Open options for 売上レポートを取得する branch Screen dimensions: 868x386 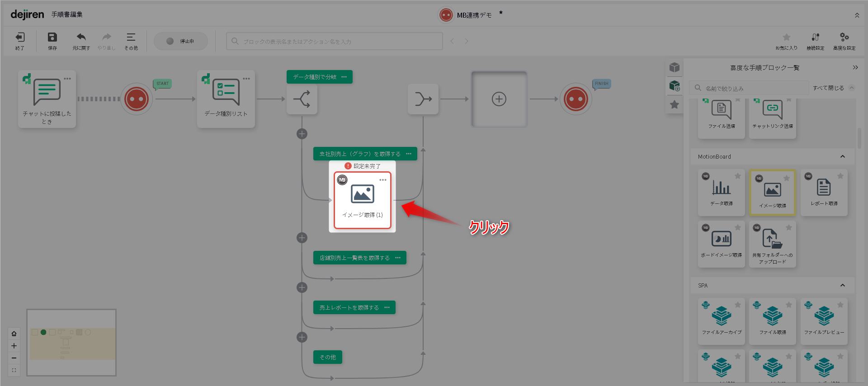point(387,307)
